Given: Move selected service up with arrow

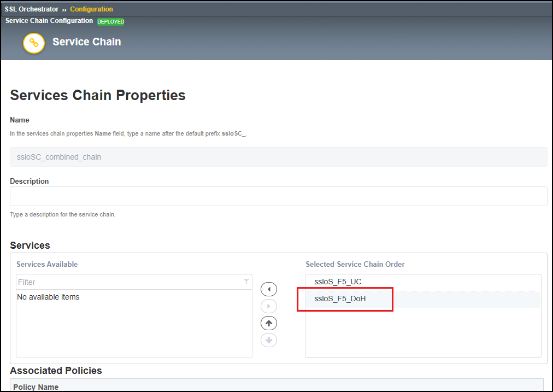Looking at the screenshot, I should [269, 323].
